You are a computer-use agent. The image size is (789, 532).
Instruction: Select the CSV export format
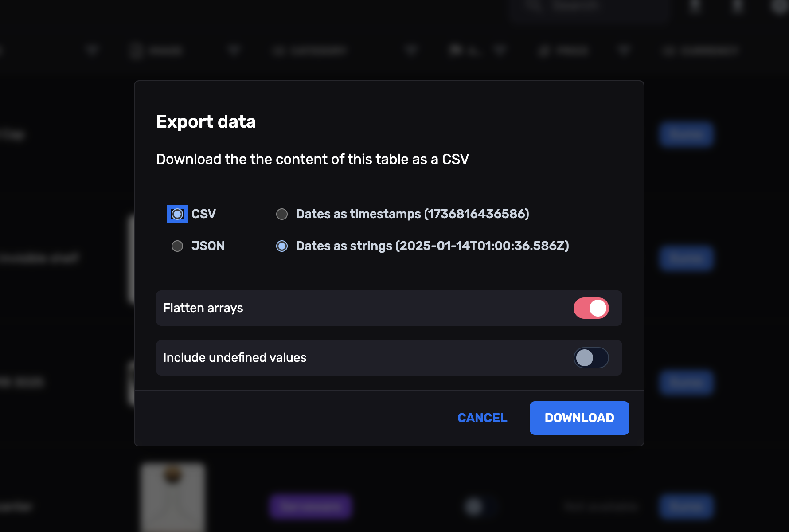pyautogui.click(x=177, y=214)
